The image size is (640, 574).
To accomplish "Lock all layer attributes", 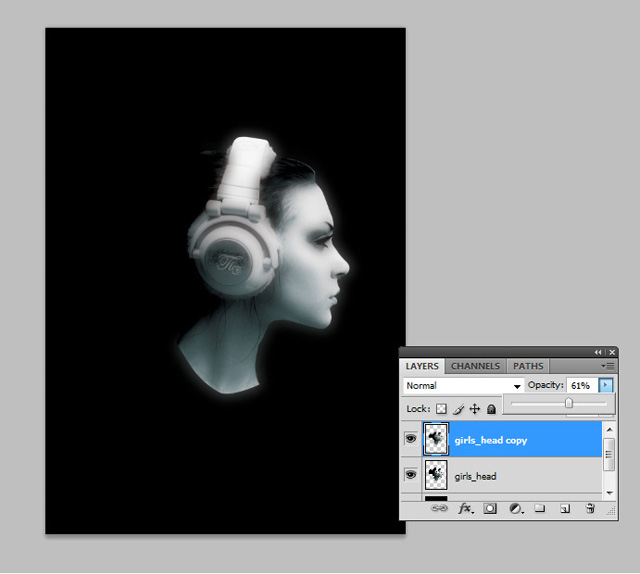I will pos(491,409).
